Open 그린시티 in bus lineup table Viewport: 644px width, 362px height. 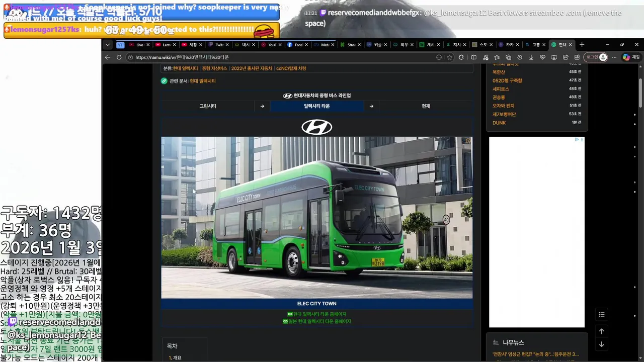click(x=208, y=106)
